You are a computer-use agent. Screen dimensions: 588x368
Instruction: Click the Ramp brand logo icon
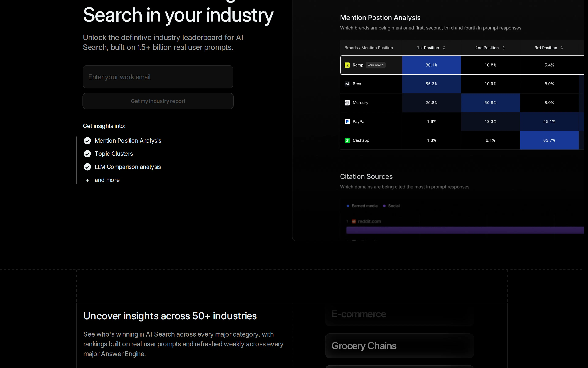[347, 65]
